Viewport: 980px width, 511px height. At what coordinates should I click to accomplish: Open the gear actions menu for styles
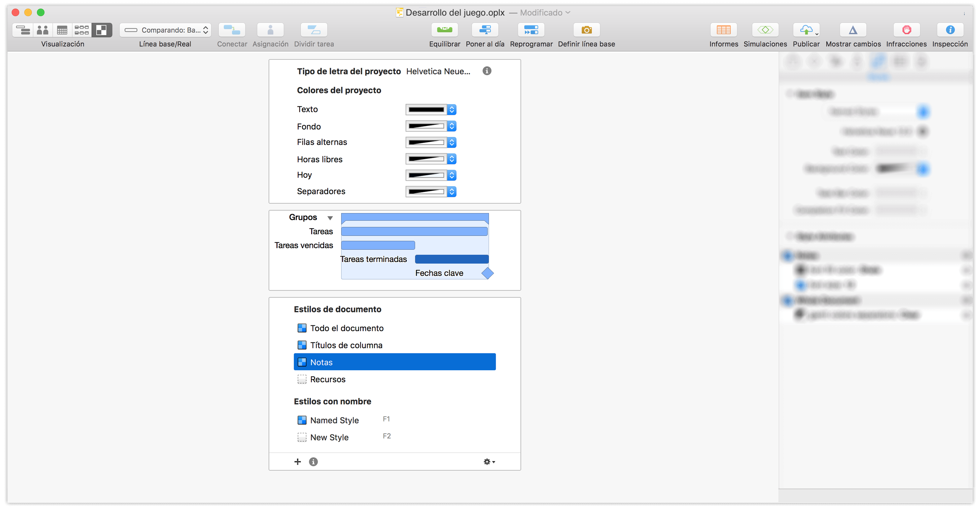(x=489, y=462)
